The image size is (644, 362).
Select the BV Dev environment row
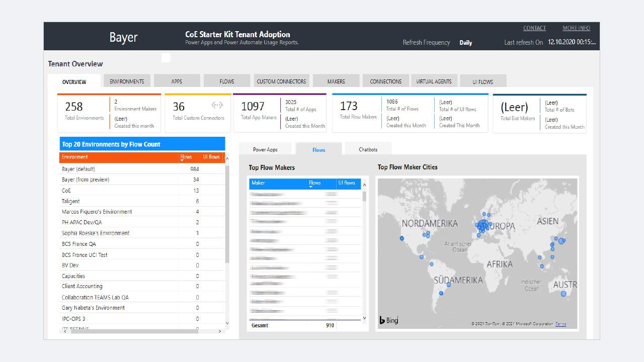[141, 265]
